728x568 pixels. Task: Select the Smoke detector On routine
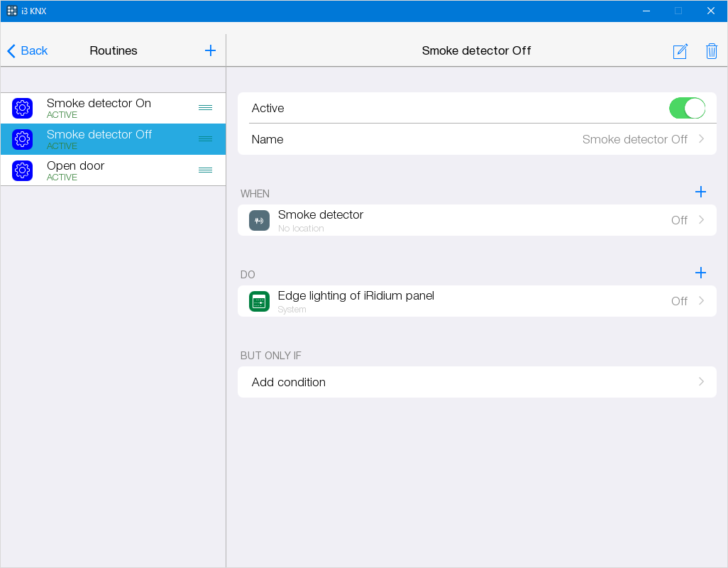99,108
